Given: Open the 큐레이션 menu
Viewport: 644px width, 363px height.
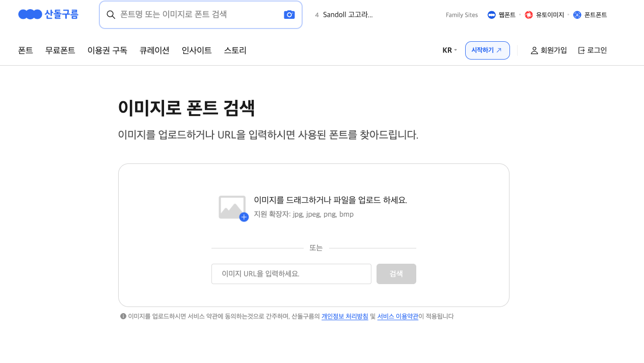Looking at the screenshot, I should (x=154, y=50).
